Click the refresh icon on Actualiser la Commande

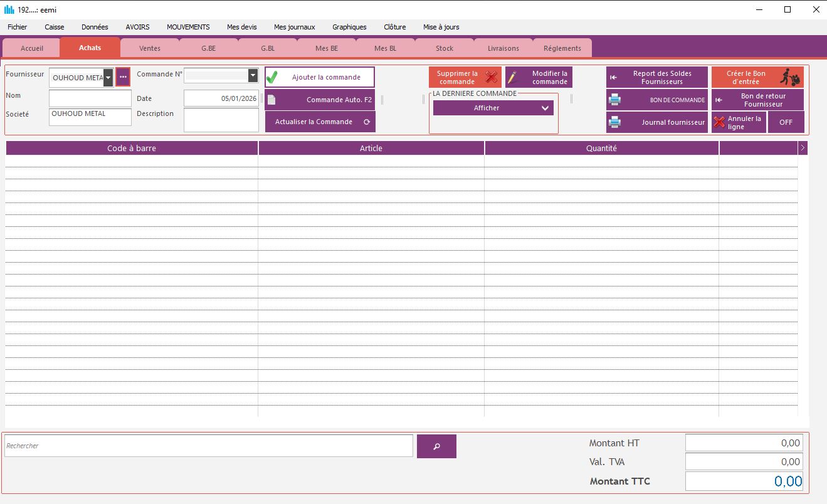tap(367, 122)
